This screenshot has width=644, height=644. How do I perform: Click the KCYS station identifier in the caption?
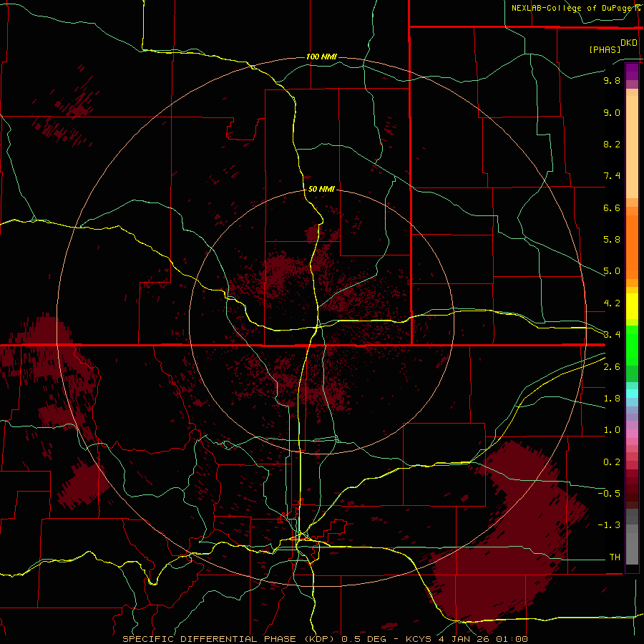(419, 639)
